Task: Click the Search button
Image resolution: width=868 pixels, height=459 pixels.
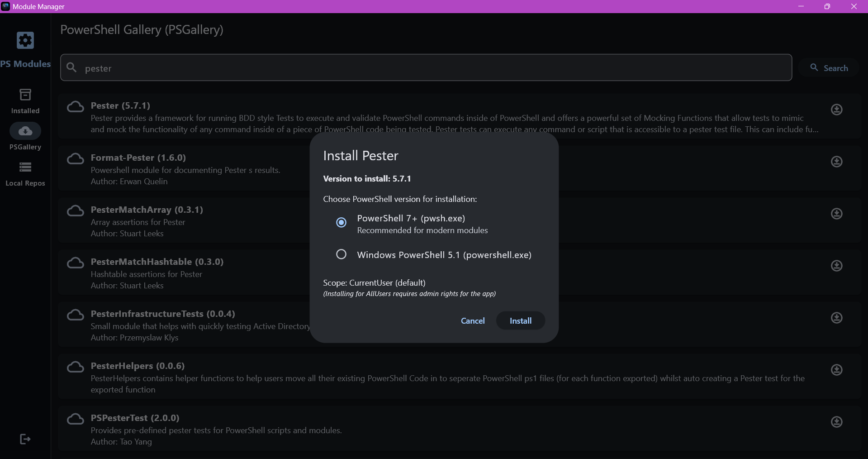Action: pos(829,68)
